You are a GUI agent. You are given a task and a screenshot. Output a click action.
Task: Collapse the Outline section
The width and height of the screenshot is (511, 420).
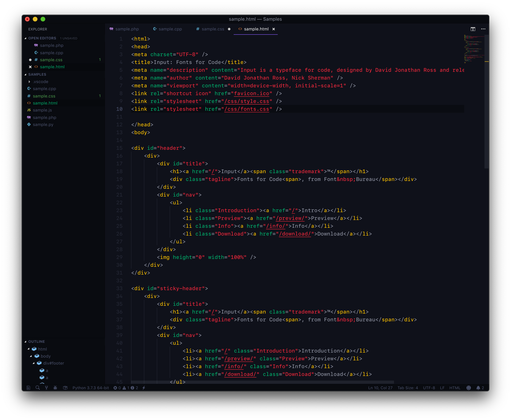[25, 342]
